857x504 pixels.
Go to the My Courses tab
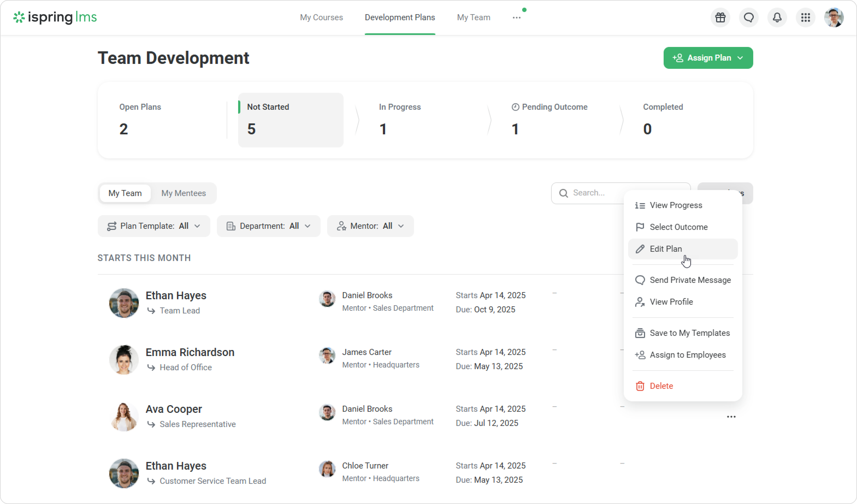(x=321, y=17)
